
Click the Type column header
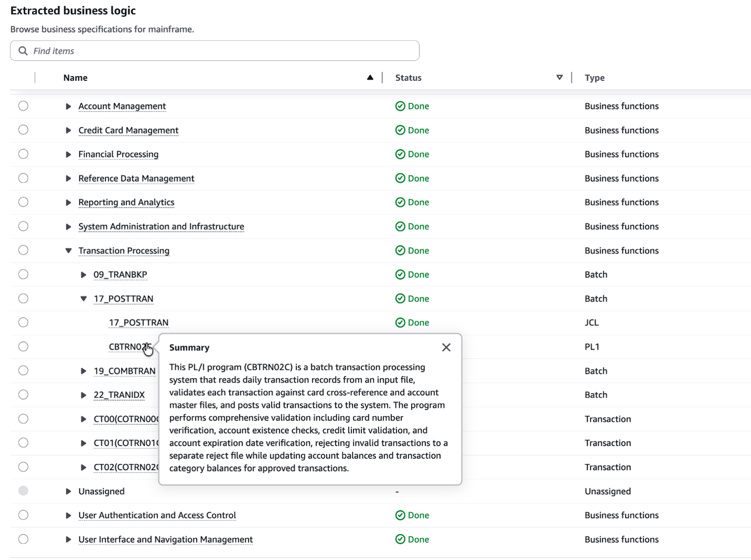594,77
